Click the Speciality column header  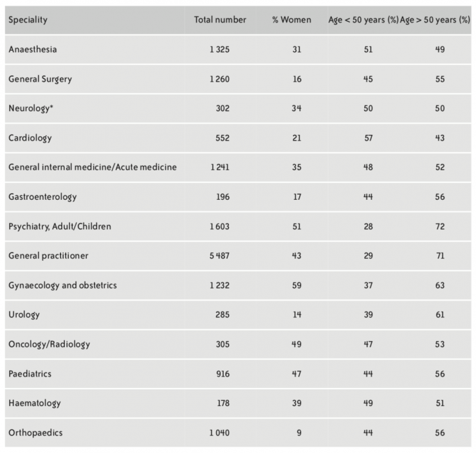tap(28, 20)
